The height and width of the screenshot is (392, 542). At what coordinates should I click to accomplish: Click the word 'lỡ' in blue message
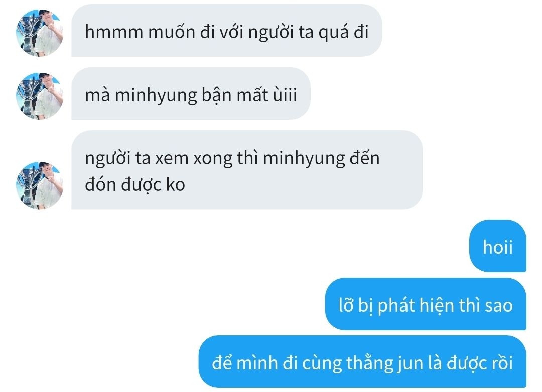346,305
